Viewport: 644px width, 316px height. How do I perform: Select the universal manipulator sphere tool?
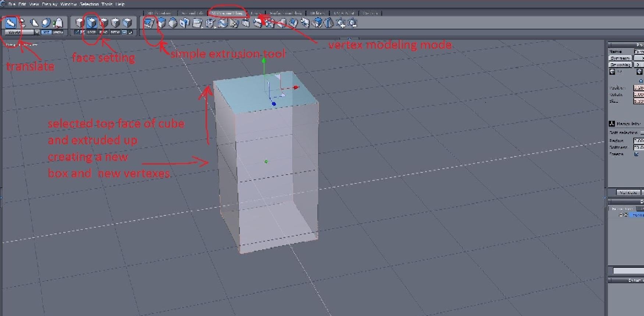click(x=46, y=23)
